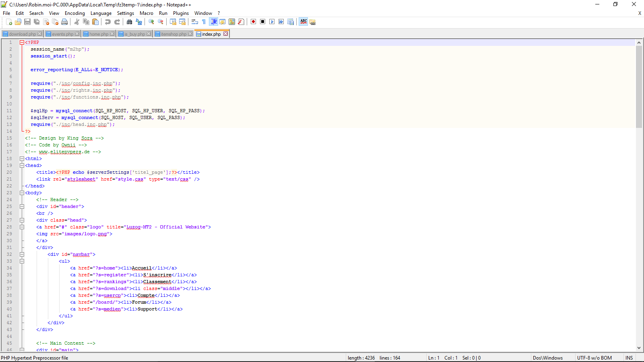Screen dimensions: 644x362
Task: Undo the last action via the toolbar
Action: click(x=107, y=22)
